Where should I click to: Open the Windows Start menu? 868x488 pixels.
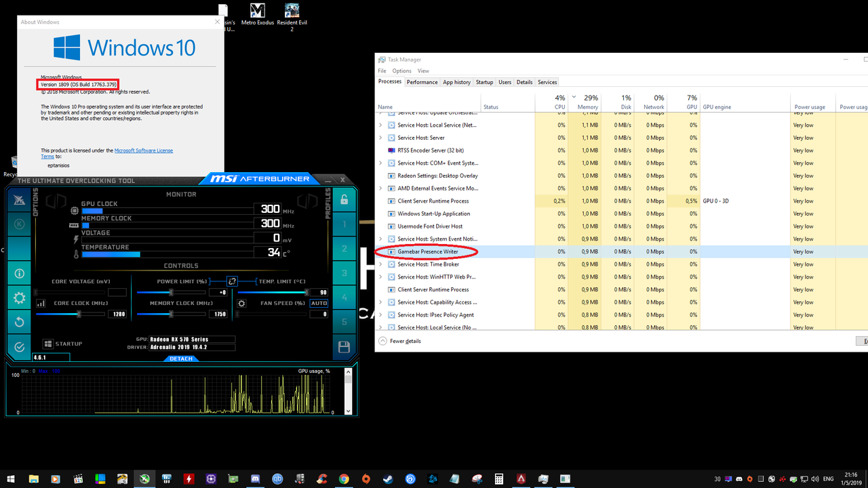point(12,479)
